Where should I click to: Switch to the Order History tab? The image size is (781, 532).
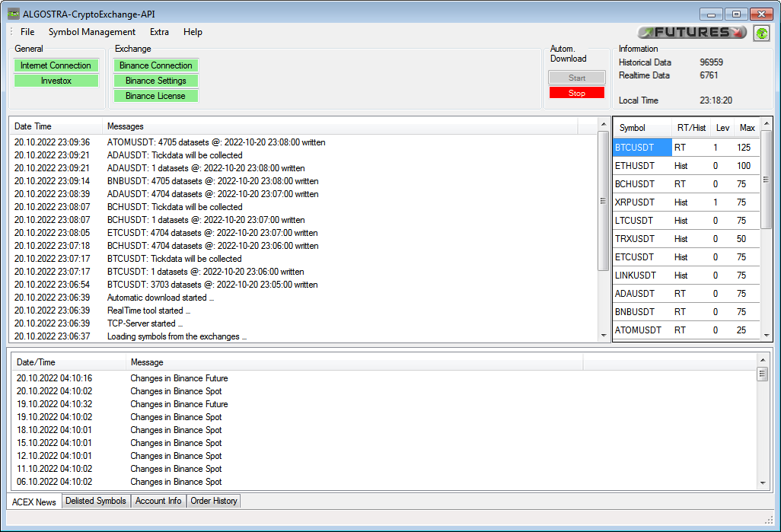[x=214, y=501]
